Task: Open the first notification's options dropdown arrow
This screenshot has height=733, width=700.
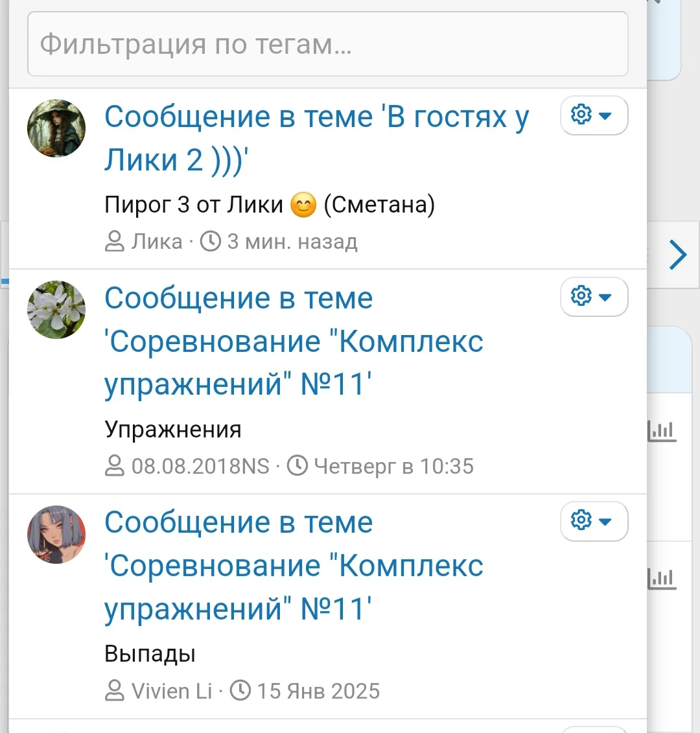Action: point(604,115)
